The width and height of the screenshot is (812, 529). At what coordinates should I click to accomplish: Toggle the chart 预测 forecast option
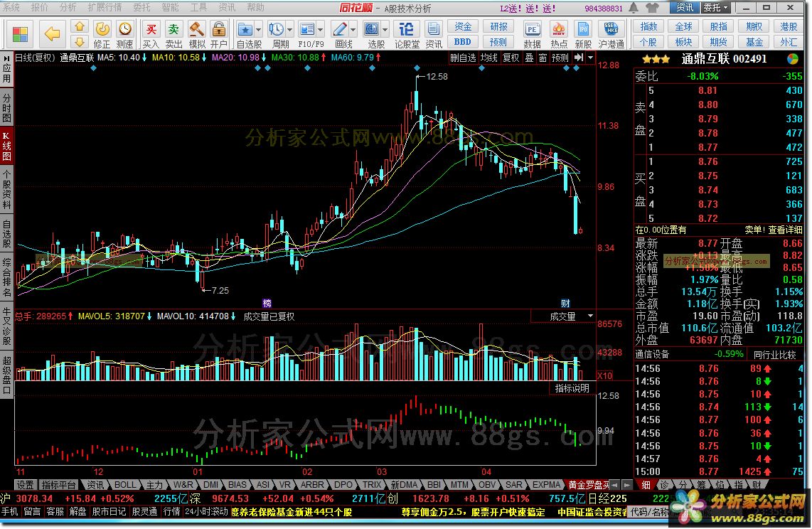(x=560, y=58)
